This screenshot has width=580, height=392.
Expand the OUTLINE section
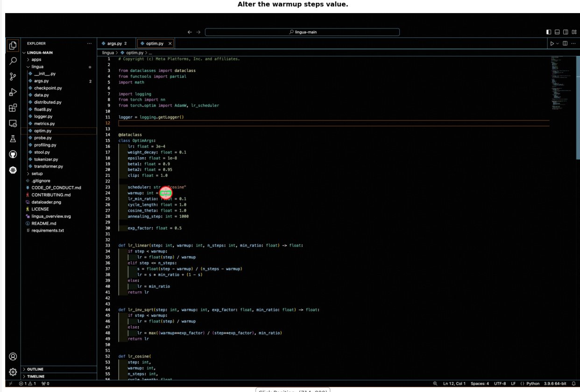[x=35, y=369]
